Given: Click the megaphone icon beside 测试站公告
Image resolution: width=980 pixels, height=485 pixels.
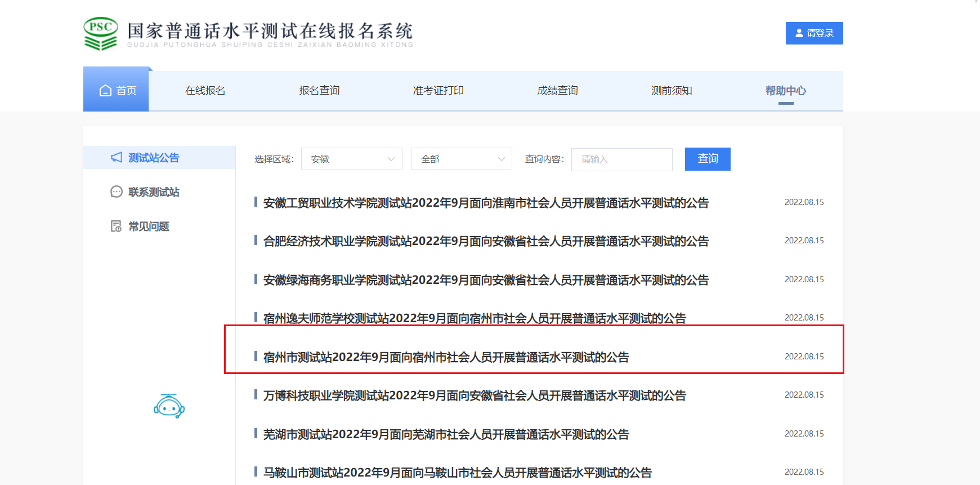Looking at the screenshot, I should [117, 158].
